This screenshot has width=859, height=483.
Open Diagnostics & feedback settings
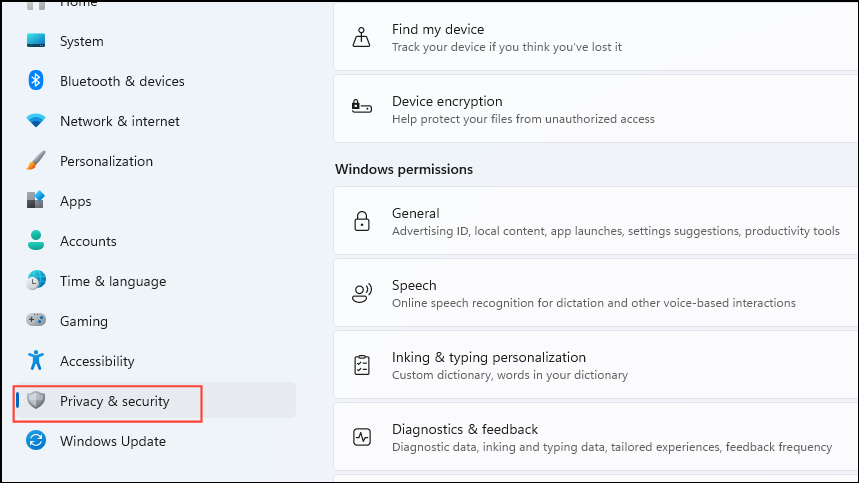[596, 437]
